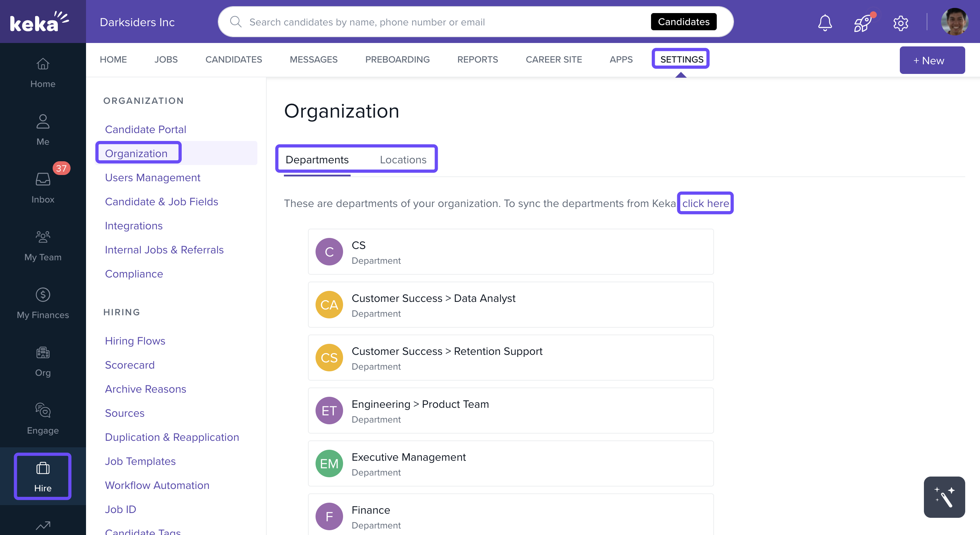Open the Candidates search scope dropdown
This screenshot has width=980, height=535.
point(683,22)
